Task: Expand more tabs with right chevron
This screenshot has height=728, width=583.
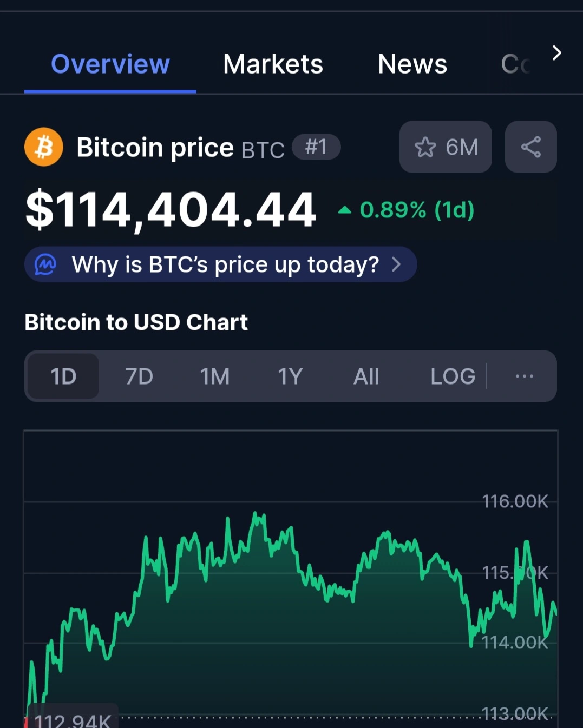Action: [556, 53]
